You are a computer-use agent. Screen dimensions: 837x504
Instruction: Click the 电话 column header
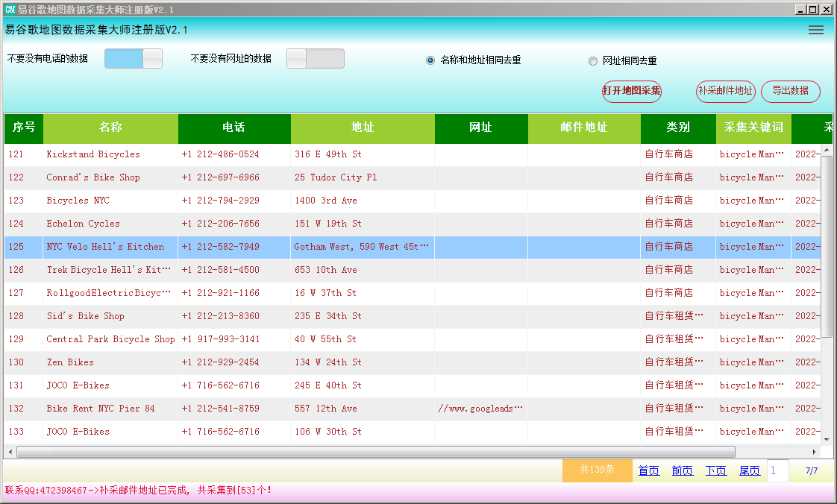233,127
